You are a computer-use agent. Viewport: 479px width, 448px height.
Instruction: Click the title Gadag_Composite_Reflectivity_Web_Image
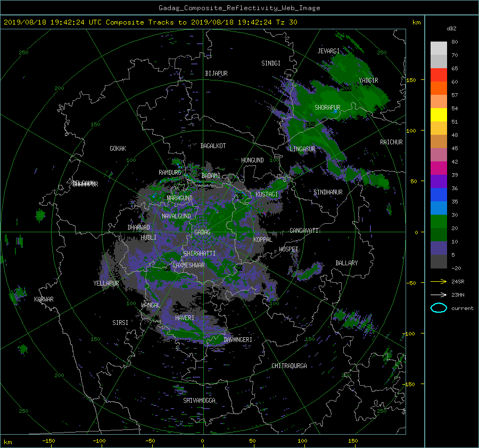tap(239, 8)
